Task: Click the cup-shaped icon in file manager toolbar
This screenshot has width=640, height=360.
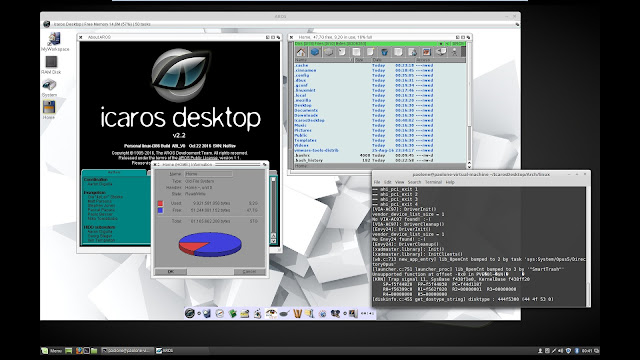Action: click(441, 52)
